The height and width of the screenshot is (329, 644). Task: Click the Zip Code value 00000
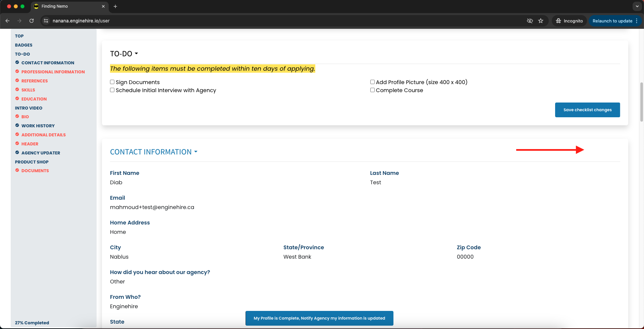465,257
